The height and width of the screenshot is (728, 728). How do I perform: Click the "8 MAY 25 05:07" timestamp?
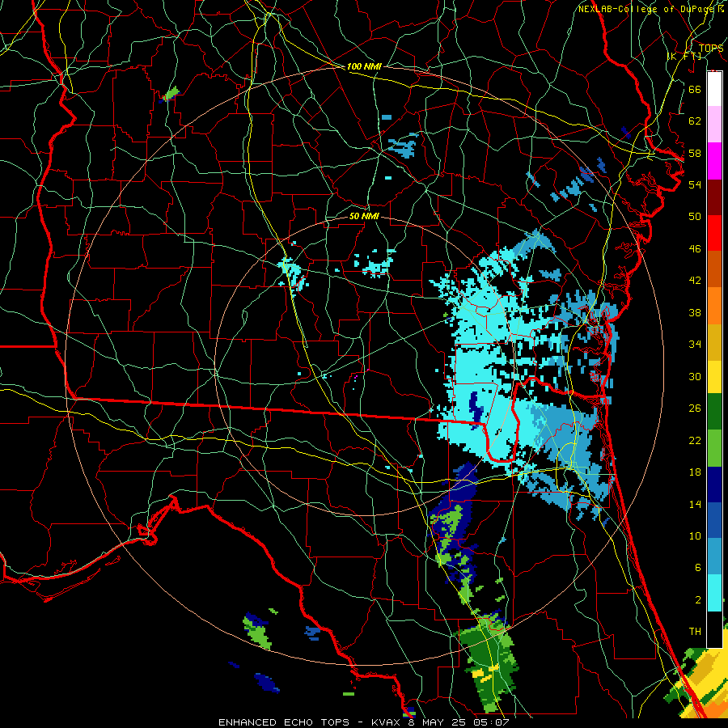459,722
